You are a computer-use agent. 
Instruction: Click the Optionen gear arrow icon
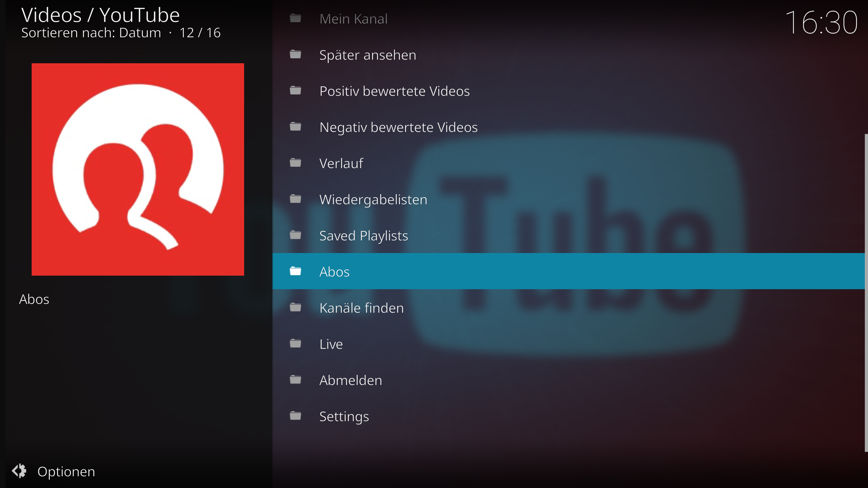(19, 471)
